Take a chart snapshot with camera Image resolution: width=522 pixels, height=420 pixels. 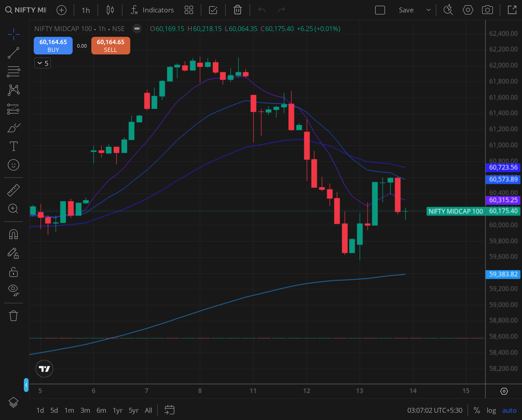click(487, 10)
